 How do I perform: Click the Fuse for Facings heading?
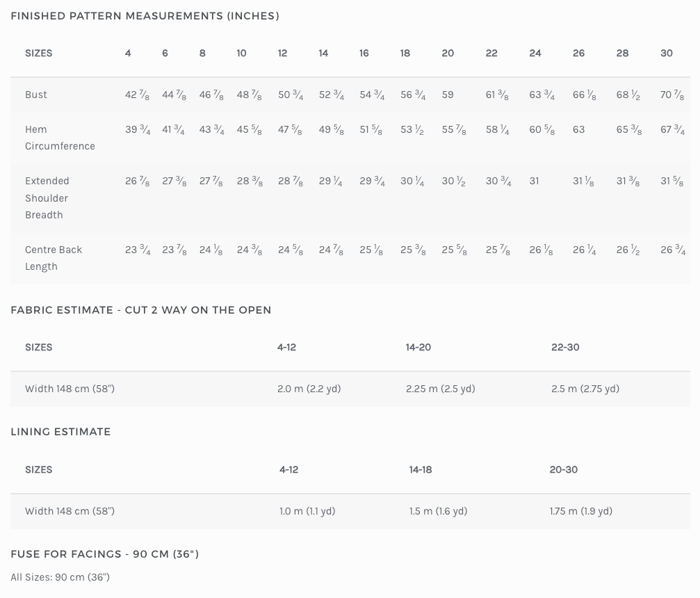[105, 554]
